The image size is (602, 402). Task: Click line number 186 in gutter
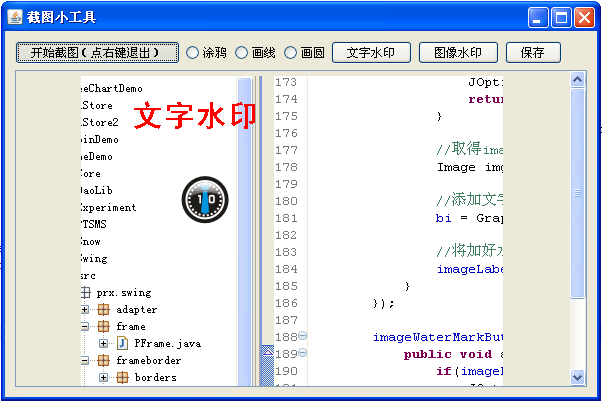coord(286,303)
